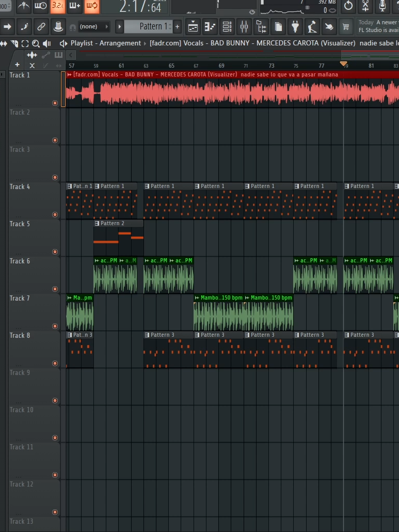Select the Track 5 header
The image size is (399, 532).
[34, 238]
